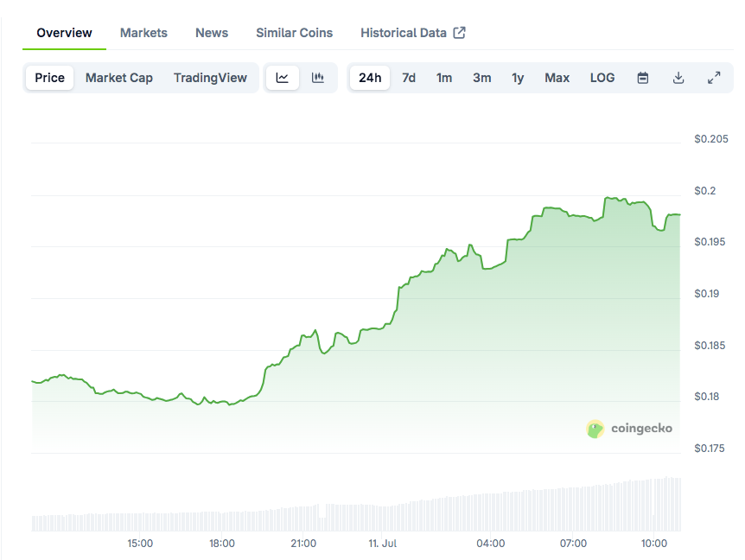Viewport: 745px width, 560px height.
Task: Toggle the LOG scale option
Action: point(602,78)
